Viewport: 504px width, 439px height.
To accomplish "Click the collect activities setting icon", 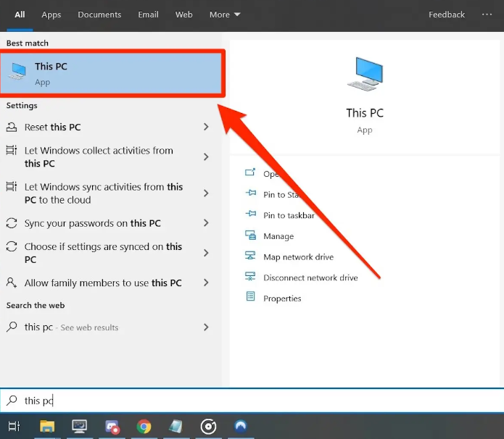I will pyautogui.click(x=12, y=150).
